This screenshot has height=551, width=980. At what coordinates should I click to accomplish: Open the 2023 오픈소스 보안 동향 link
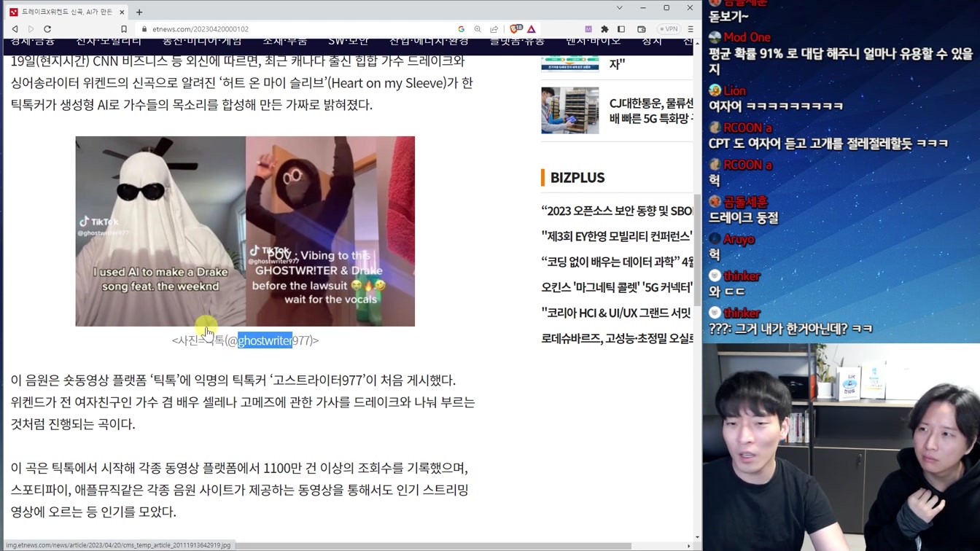click(617, 211)
